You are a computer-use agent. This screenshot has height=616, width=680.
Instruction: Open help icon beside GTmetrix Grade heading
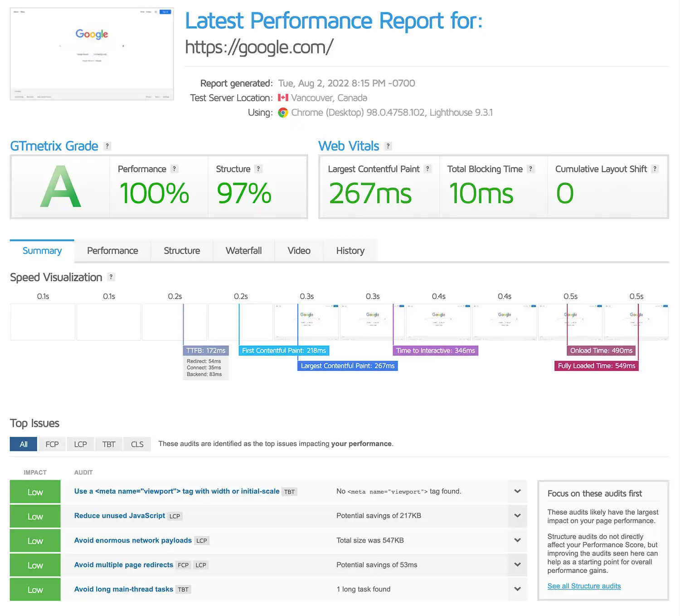pyautogui.click(x=107, y=146)
